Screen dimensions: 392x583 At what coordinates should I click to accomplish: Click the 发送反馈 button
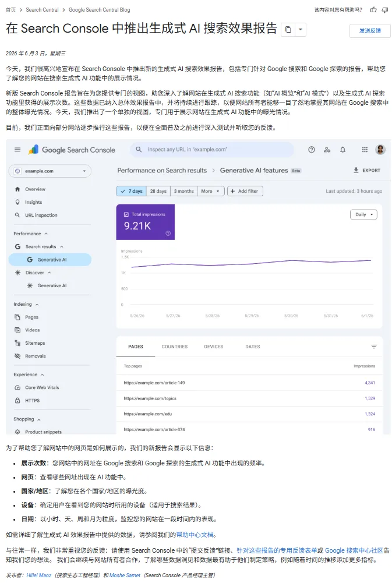370,30
